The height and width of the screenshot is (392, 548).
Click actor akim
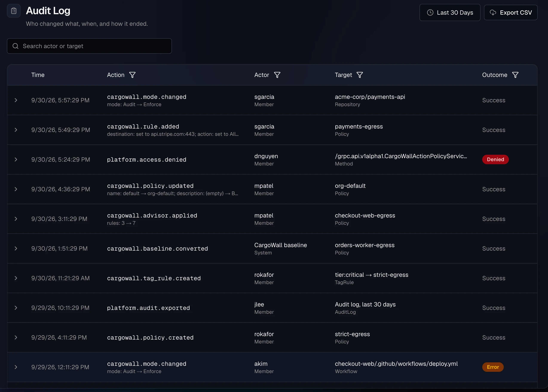pyautogui.click(x=261, y=364)
